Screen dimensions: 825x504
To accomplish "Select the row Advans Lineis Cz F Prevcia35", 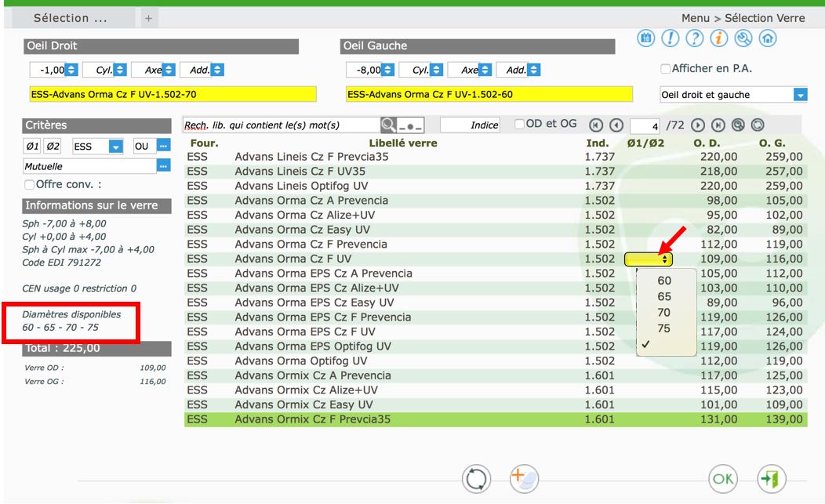I will click(x=495, y=157).
